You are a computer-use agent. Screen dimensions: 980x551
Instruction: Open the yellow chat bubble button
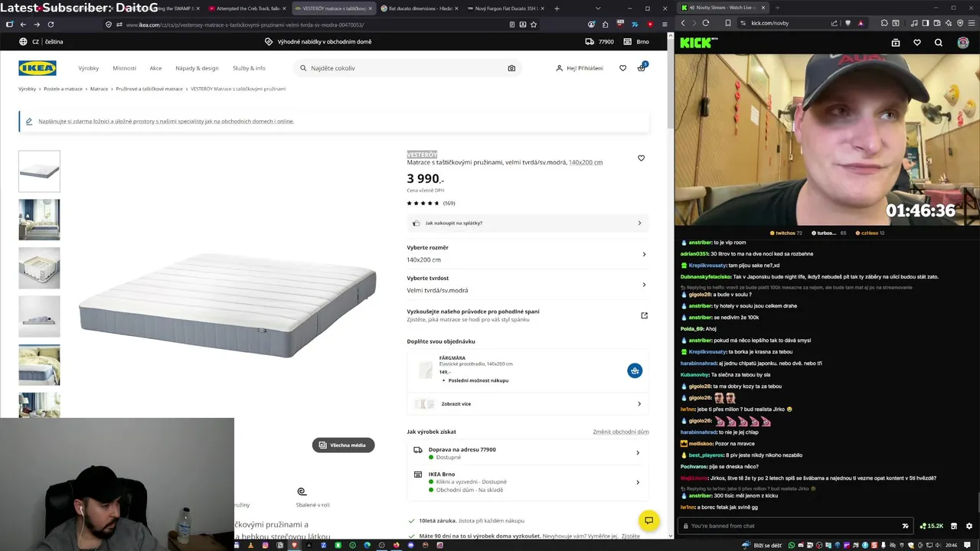648,520
